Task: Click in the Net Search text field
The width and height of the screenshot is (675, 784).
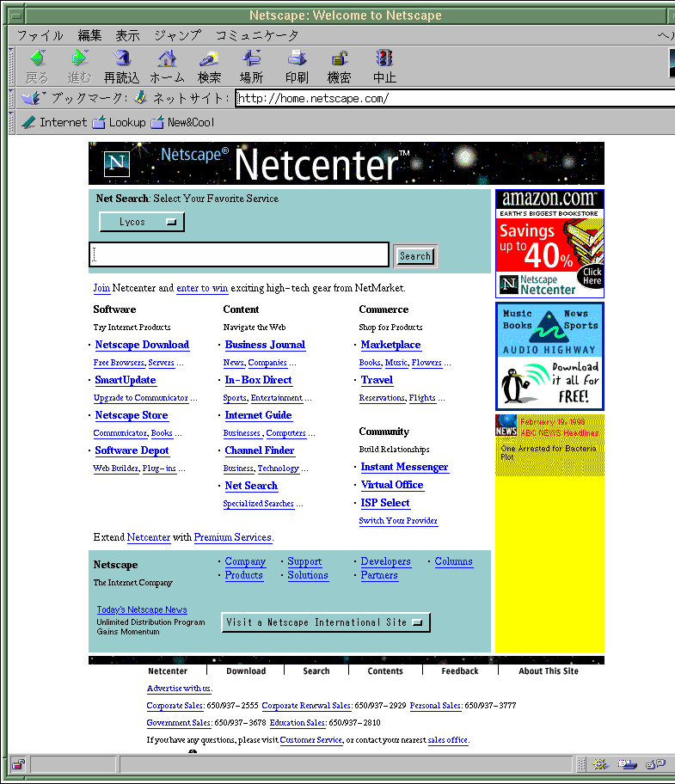Action: point(239,254)
